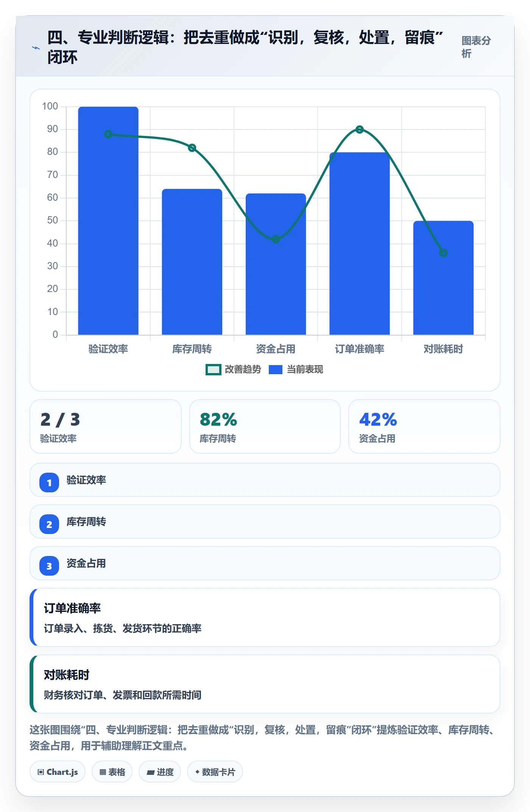Open the 2 / 3 验证效率 data card
530x812 pixels.
pos(106,426)
